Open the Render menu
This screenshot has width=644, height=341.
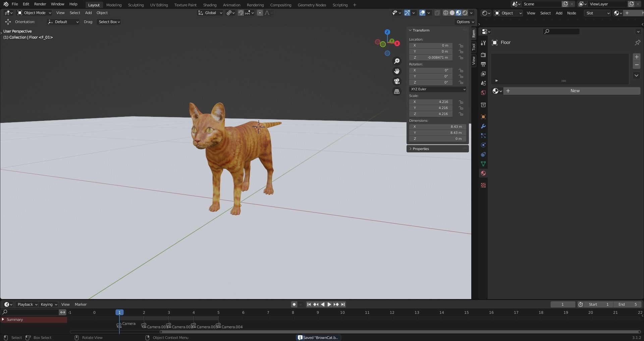[40, 4]
